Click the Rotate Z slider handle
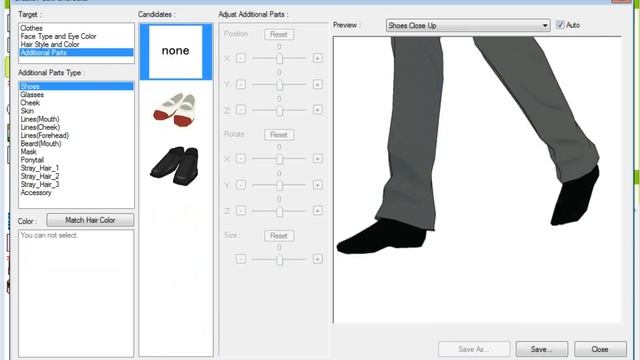Screen dimensions: 640x360 tap(280, 211)
